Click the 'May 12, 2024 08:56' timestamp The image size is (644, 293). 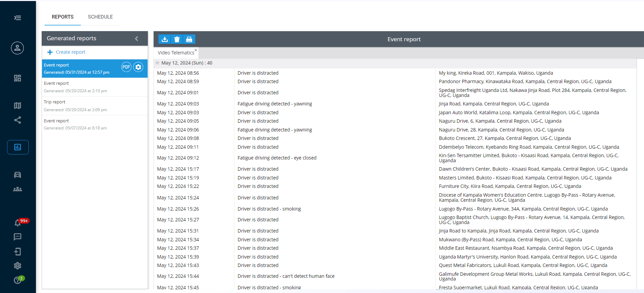tap(178, 73)
